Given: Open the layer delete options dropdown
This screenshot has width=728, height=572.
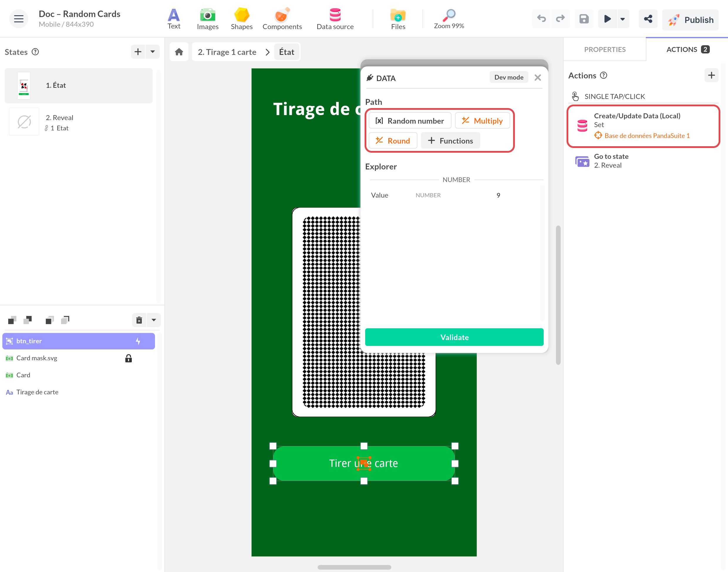Looking at the screenshot, I should [154, 320].
